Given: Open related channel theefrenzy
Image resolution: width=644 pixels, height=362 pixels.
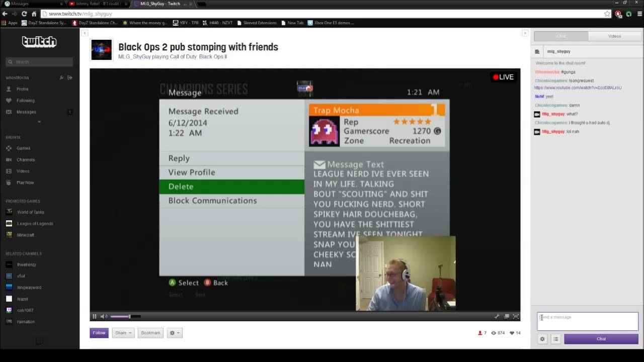Looking at the screenshot, I should (27, 265).
